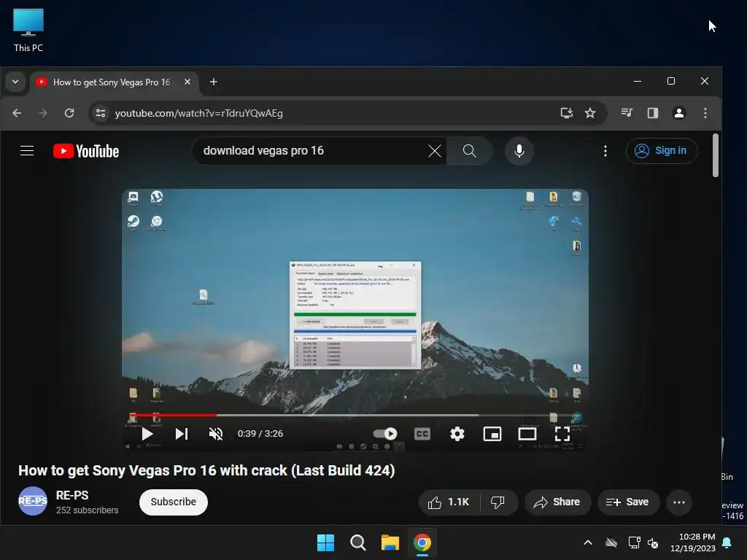Unmute the video player
The image size is (747, 560).
coord(216,434)
